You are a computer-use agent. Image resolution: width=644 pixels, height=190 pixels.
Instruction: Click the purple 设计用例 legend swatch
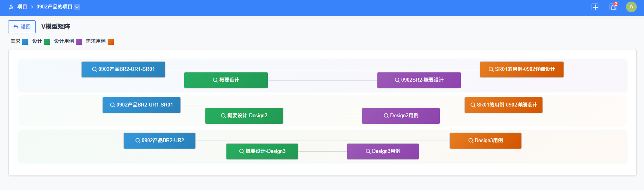tap(79, 42)
